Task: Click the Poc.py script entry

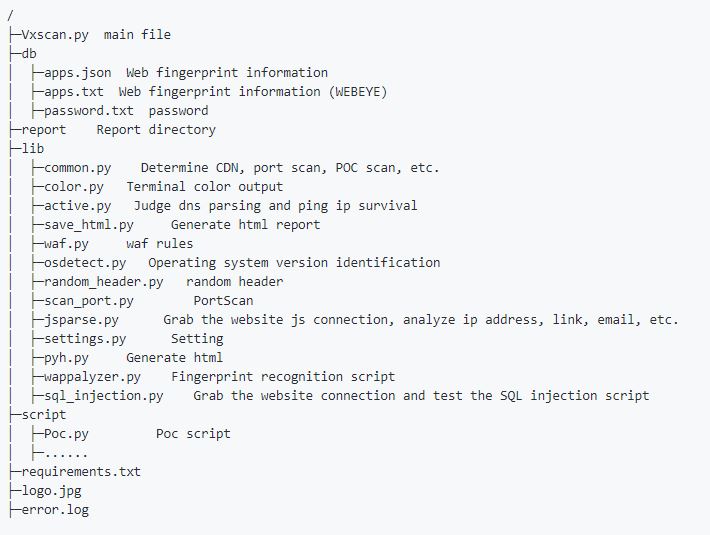Action: click(x=66, y=434)
